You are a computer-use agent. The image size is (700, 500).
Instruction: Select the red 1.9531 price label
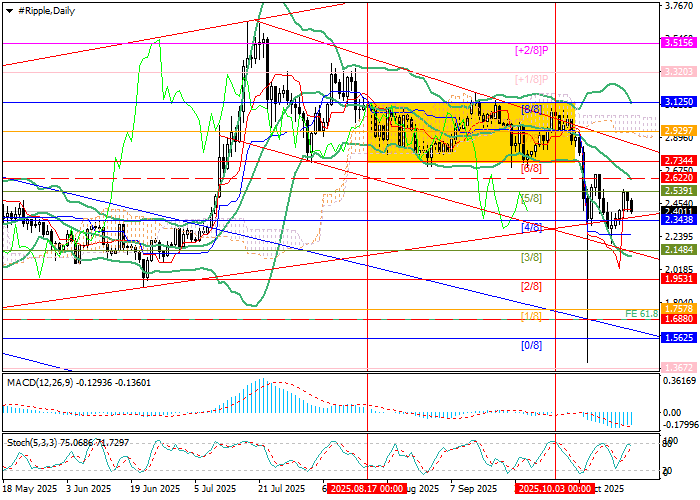click(x=679, y=279)
